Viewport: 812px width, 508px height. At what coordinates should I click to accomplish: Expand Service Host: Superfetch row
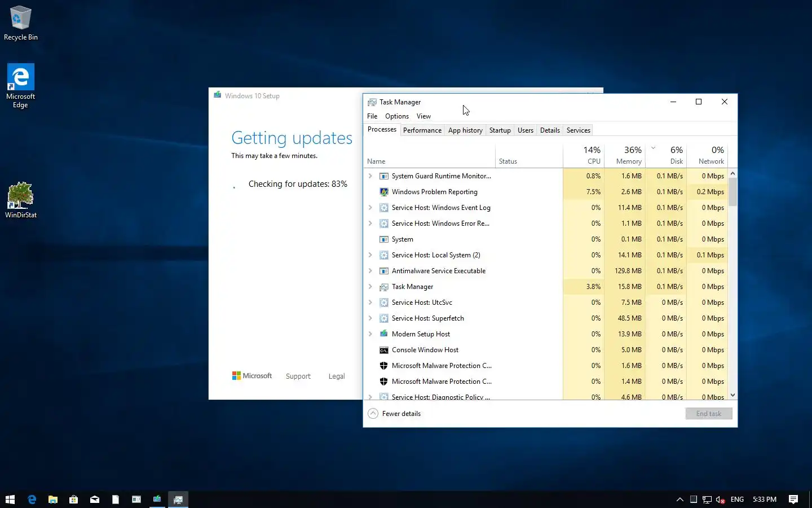click(x=370, y=318)
